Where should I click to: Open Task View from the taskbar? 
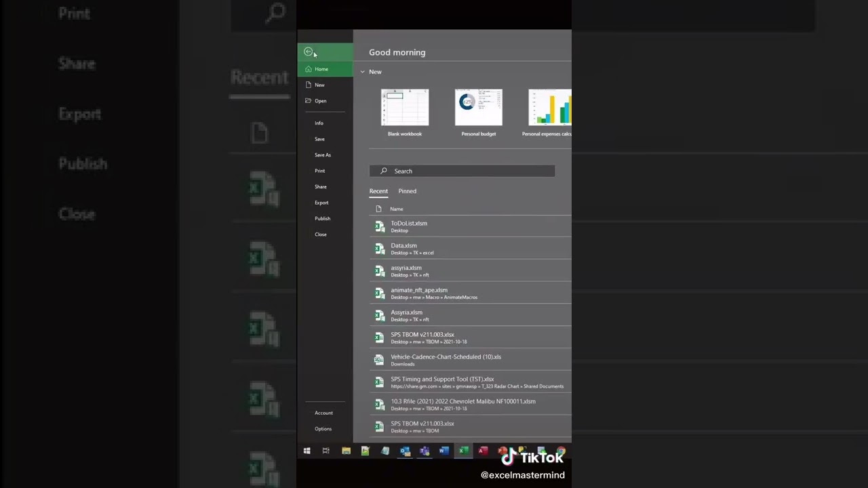point(326,451)
